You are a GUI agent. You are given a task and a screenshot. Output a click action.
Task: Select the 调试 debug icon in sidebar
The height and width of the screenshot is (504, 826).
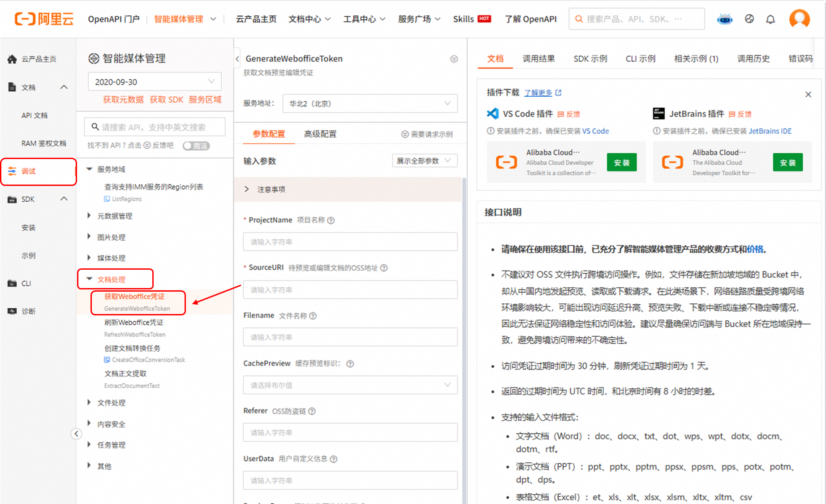[12, 171]
